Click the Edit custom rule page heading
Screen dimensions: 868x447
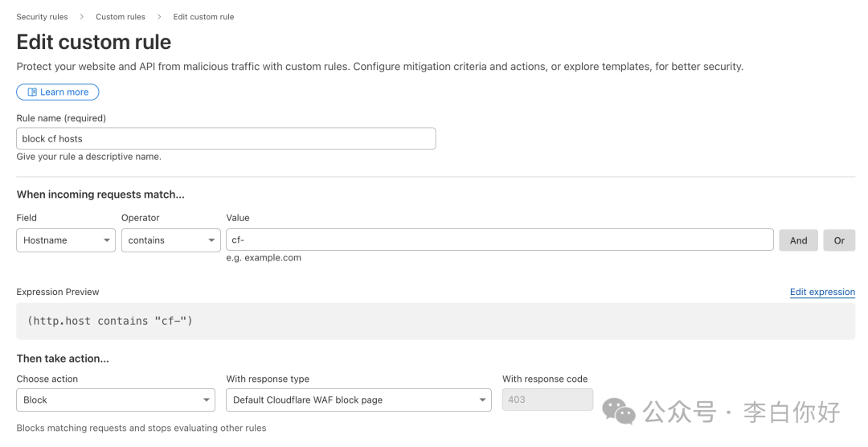(x=94, y=42)
